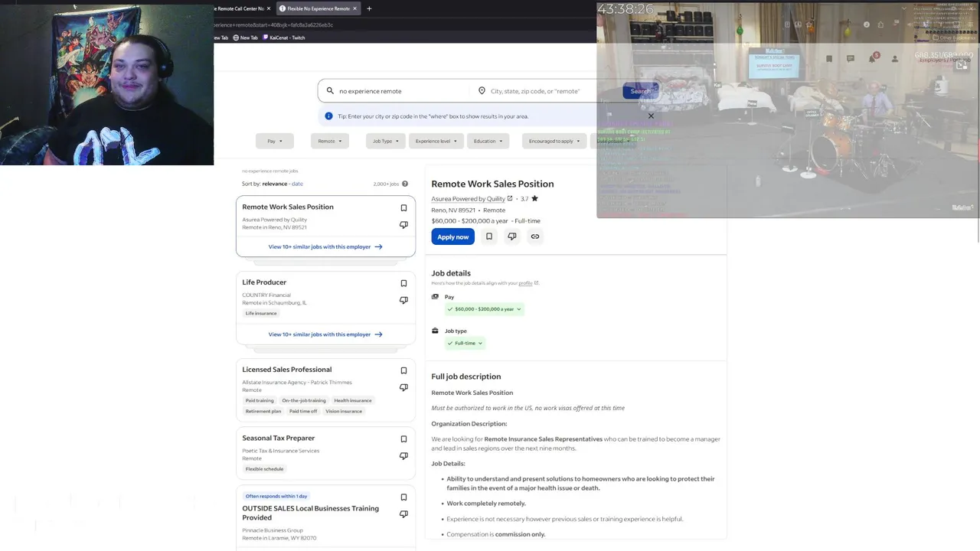Save the Remote Work Sales Position card
This screenshot has height=551, width=980.
coord(403,207)
